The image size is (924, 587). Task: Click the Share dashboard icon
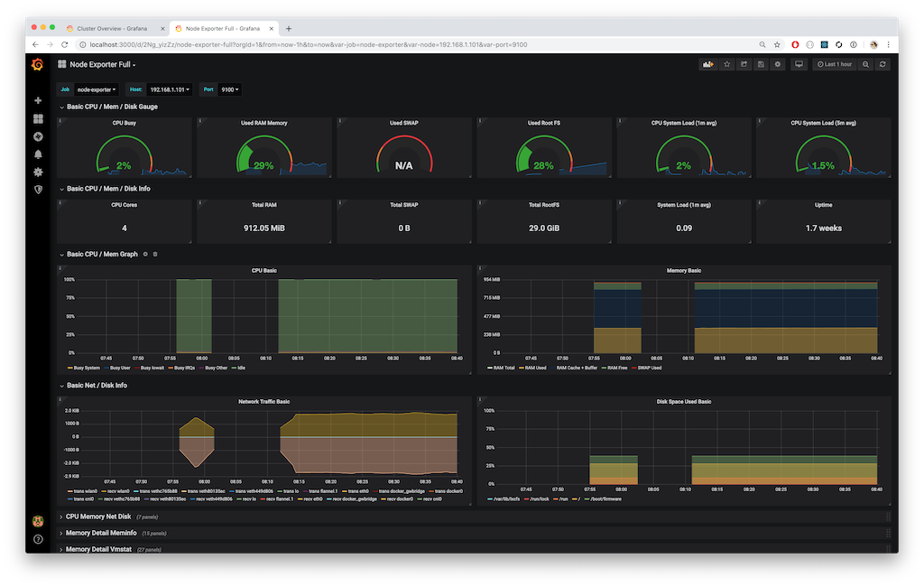pyautogui.click(x=744, y=64)
